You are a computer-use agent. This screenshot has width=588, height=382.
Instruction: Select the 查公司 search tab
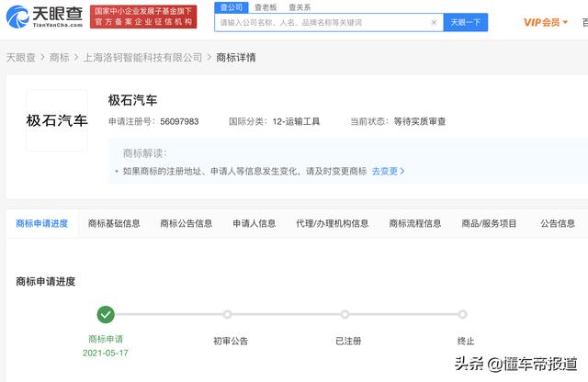[231, 6]
